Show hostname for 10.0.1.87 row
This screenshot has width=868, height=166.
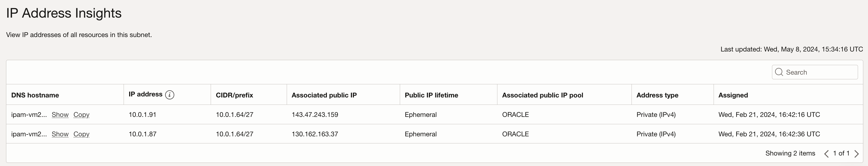[60, 134]
